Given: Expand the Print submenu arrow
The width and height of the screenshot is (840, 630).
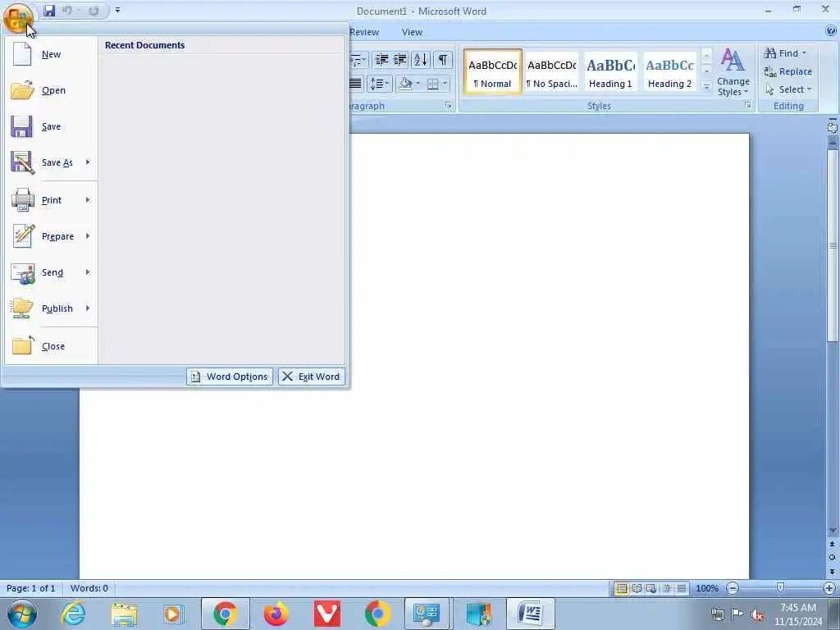Looking at the screenshot, I should (x=88, y=200).
